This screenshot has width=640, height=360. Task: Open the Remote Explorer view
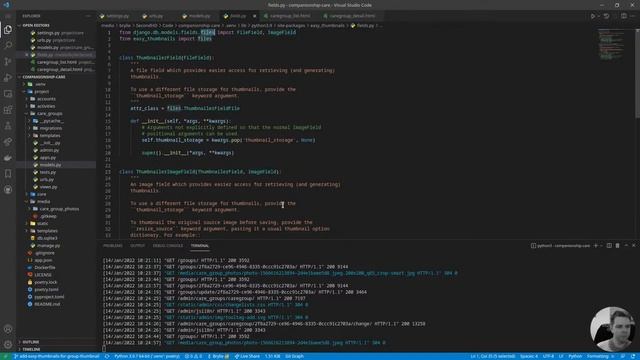pyautogui.click(x=8, y=93)
